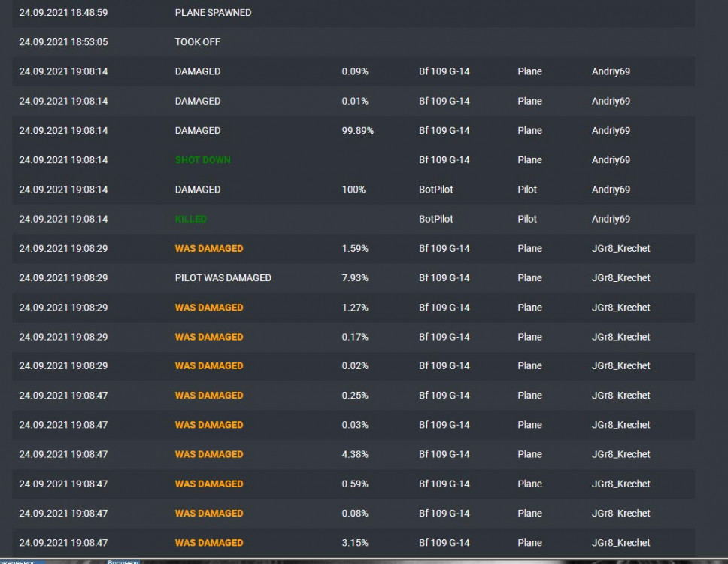Click the PILOT WAS DAMAGED event
Screen dimensions: 728x564
223,278
